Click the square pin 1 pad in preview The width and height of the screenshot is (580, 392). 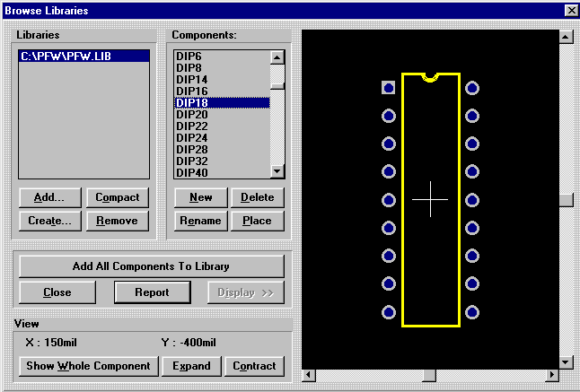[389, 88]
